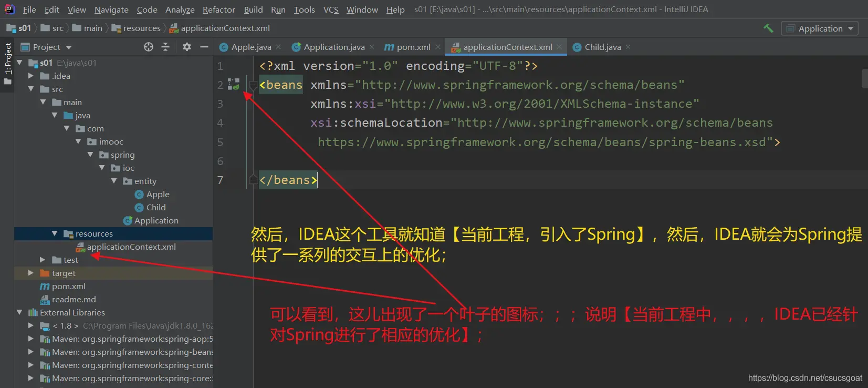Click the IntelliJ IDEA logo icon
Viewport: 868px width, 388px height.
pos(9,9)
